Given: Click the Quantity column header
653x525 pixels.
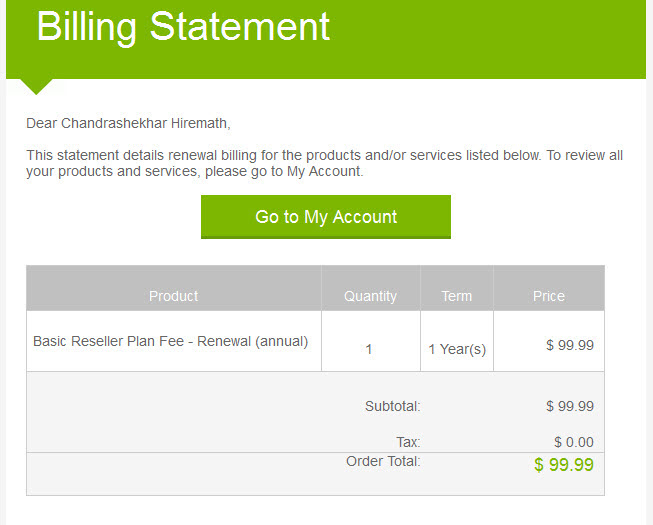Looking at the screenshot, I should (371, 296).
